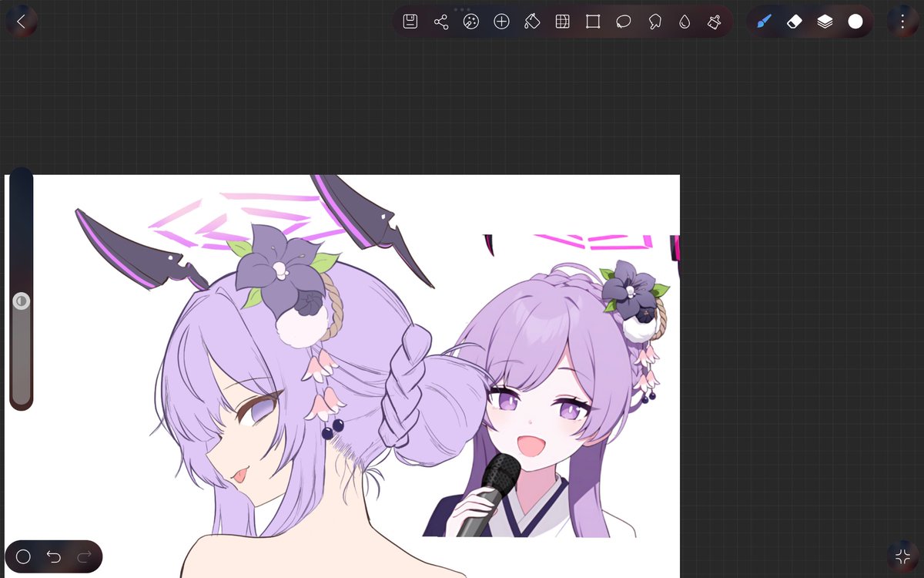The height and width of the screenshot is (578, 924).
Task: Click the circle button beside undo
Action: (23, 556)
